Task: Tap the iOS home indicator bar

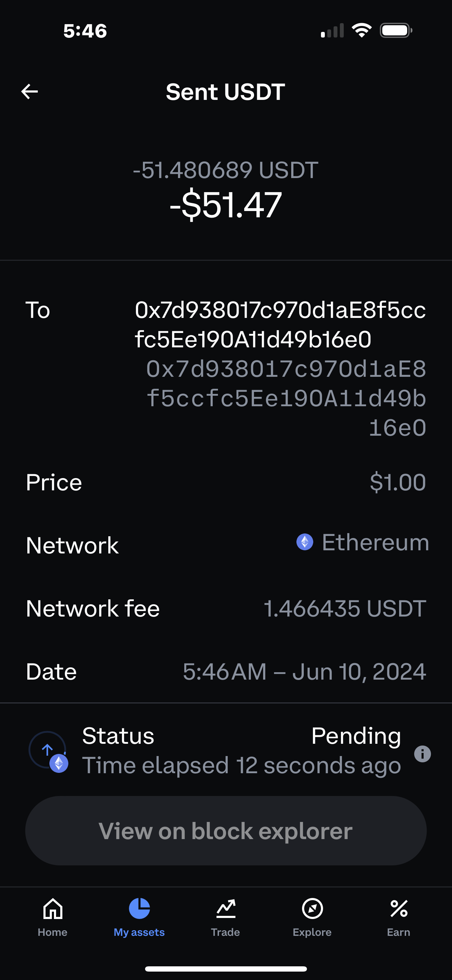Action: [226, 968]
